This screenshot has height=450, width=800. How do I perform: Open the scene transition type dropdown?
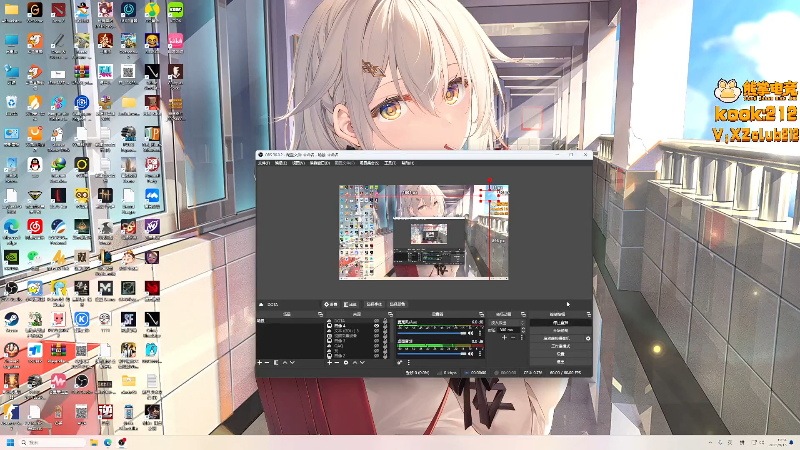click(507, 323)
